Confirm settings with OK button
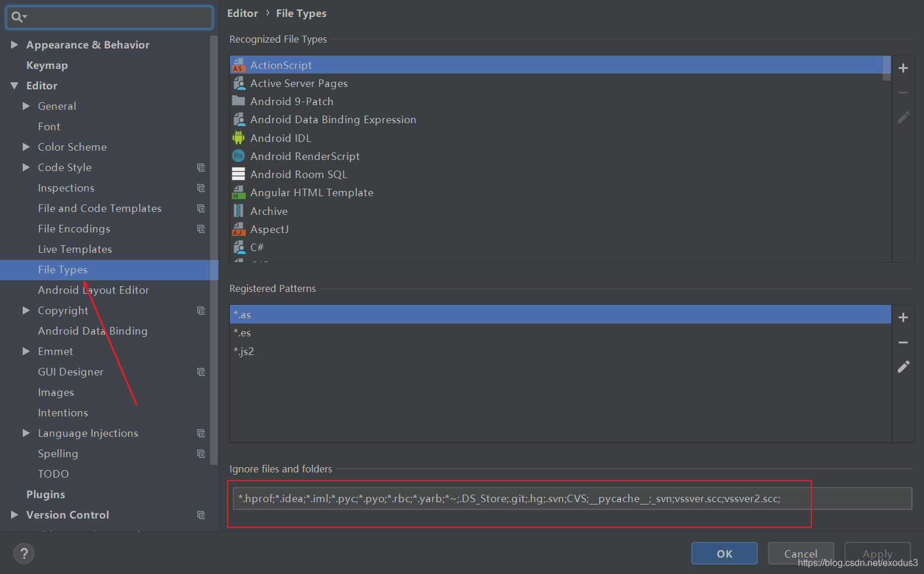The width and height of the screenshot is (924, 574). point(724,554)
